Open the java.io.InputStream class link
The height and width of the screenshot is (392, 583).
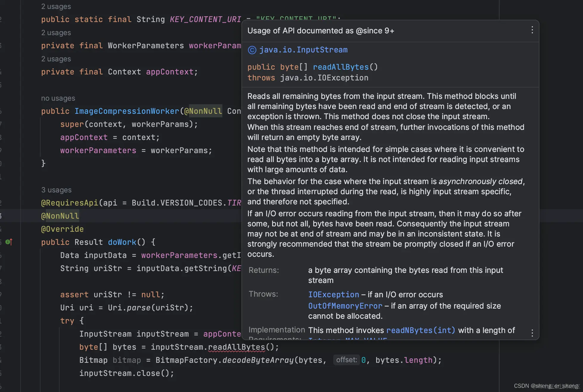(x=303, y=50)
